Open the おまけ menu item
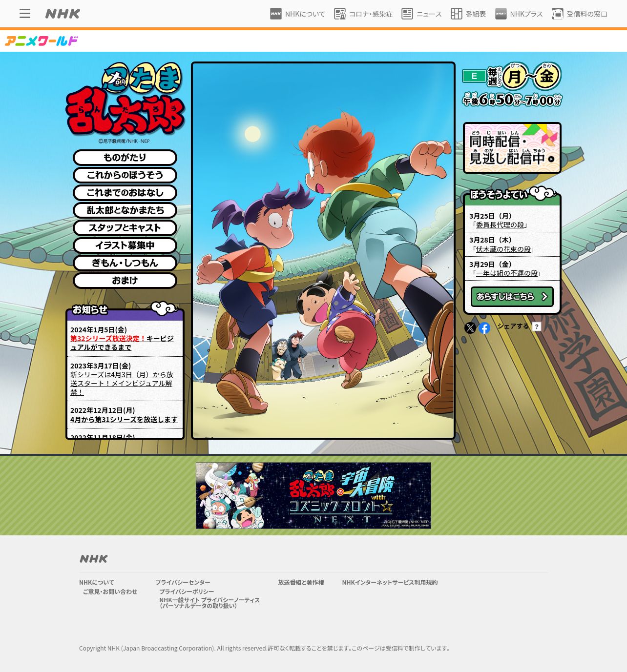Image resolution: width=627 pixels, height=672 pixels. tap(125, 281)
